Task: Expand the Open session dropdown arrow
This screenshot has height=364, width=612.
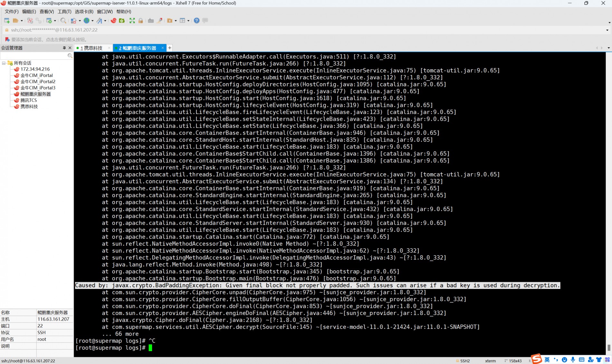Action: coord(22,21)
